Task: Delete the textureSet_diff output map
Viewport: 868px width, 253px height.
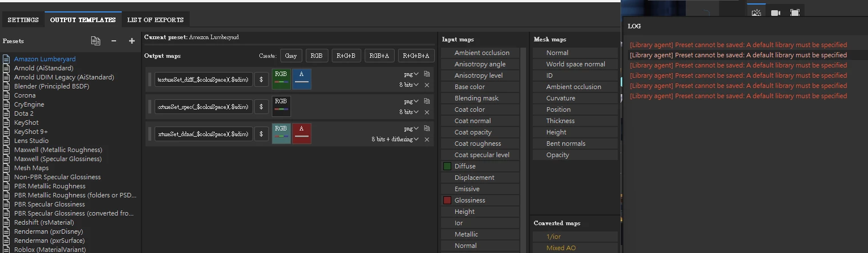Action: click(x=427, y=85)
